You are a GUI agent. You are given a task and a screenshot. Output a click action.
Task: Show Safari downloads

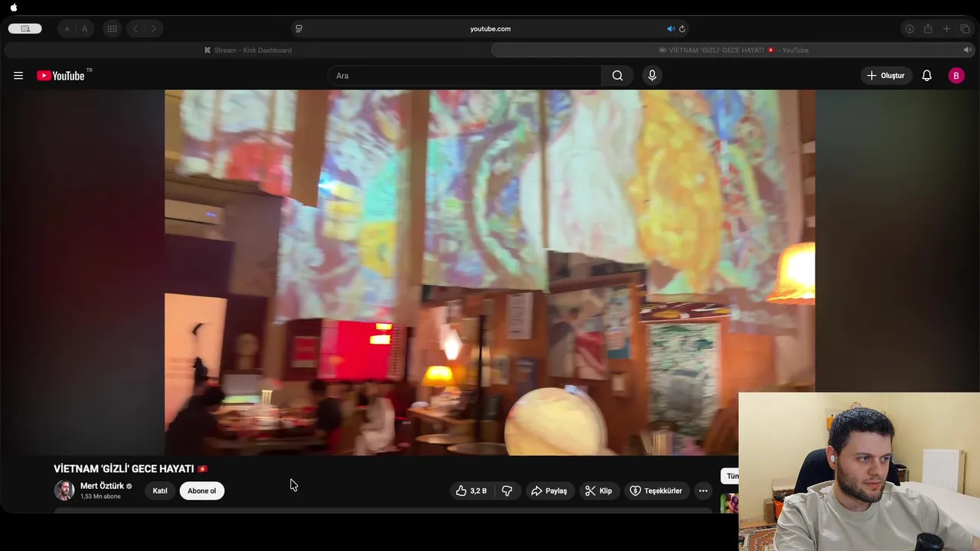pos(910,29)
